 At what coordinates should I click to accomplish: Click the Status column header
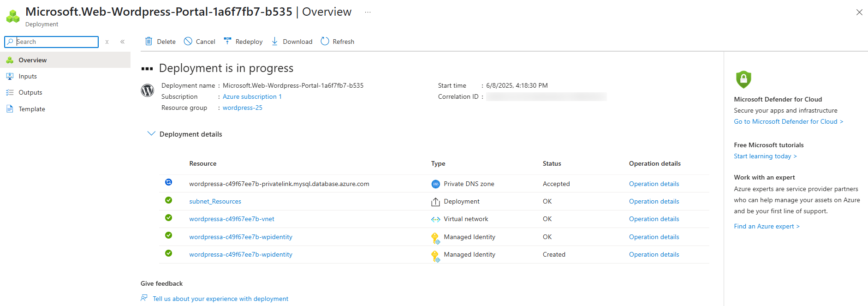click(x=552, y=163)
